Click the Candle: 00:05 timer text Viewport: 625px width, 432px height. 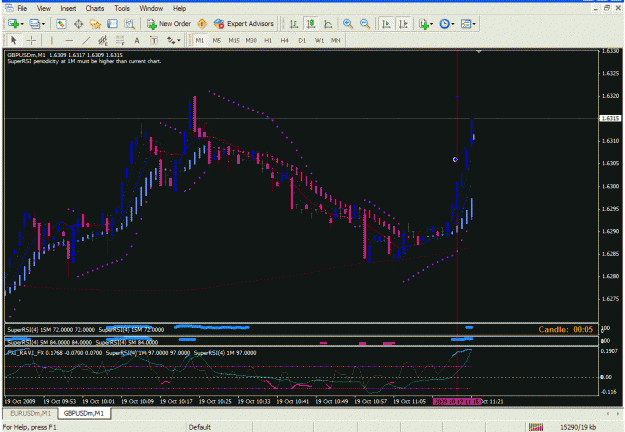pos(566,330)
